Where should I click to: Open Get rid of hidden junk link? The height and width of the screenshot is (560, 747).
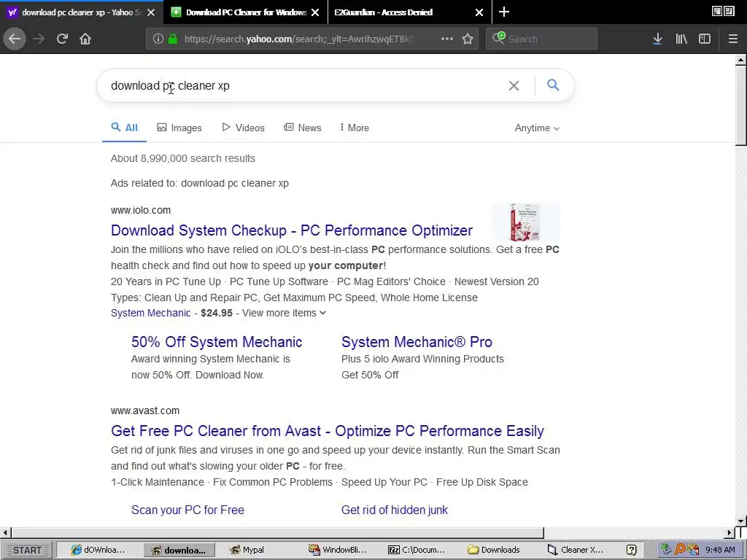(x=395, y=510)
